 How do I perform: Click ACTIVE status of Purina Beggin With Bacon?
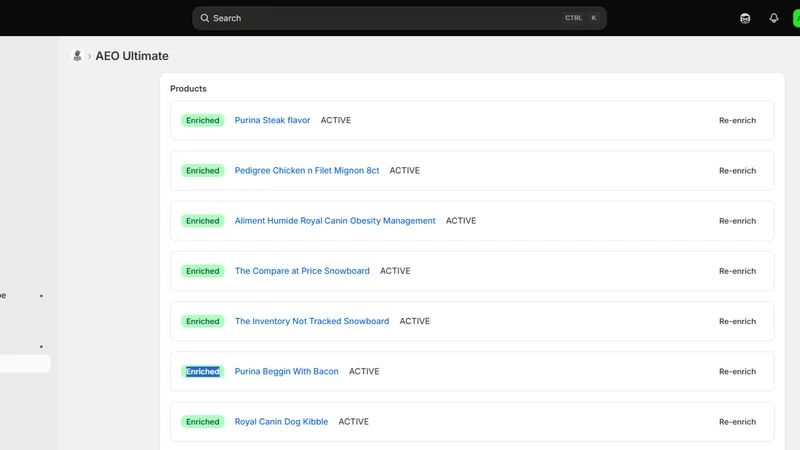364,371
